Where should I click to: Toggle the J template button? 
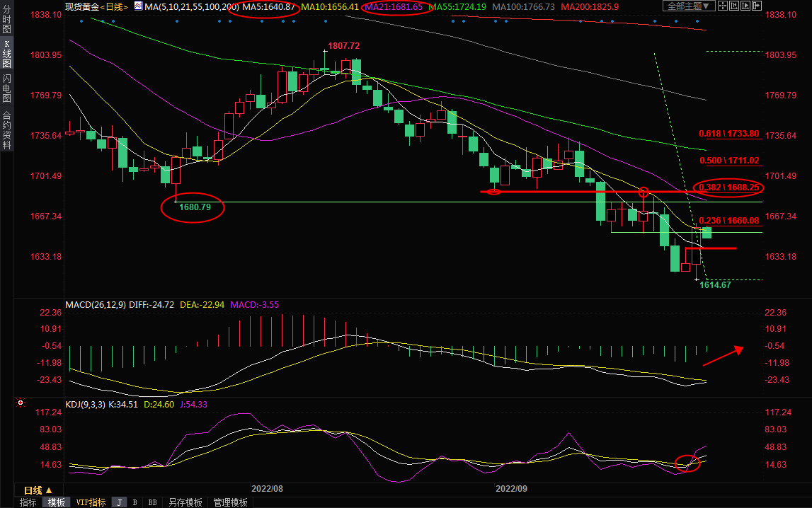pyautogui.click(x=119, y=502)
